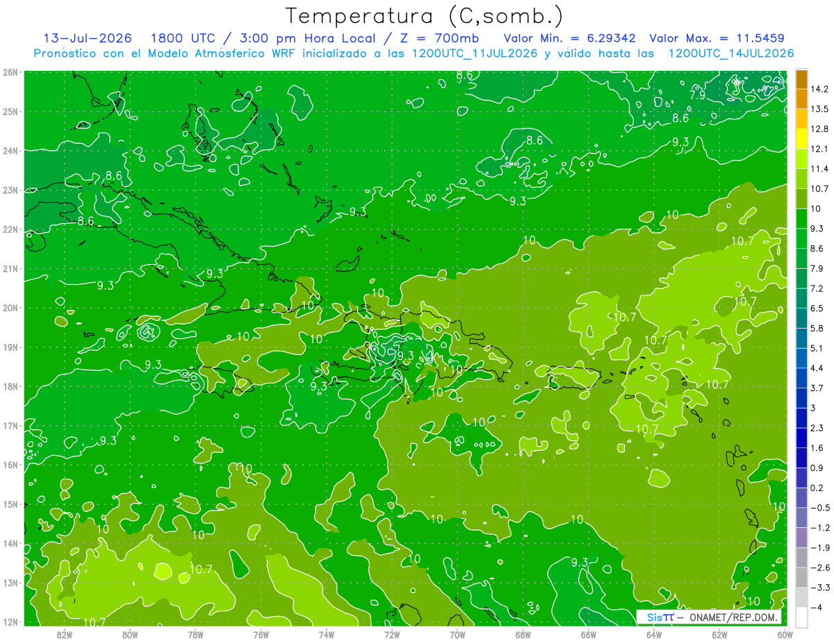Click the "22N" latitude axis label

point(10,229)
